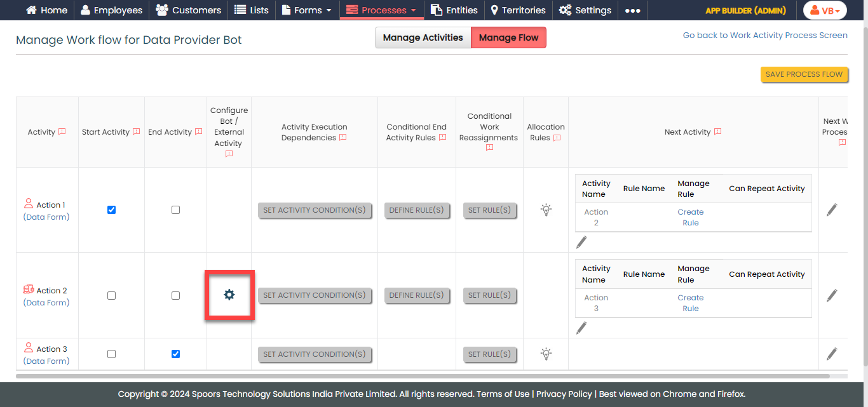Open the Territories menu item
Viewport: 868px width, 407px height.
tap(518, 10)
